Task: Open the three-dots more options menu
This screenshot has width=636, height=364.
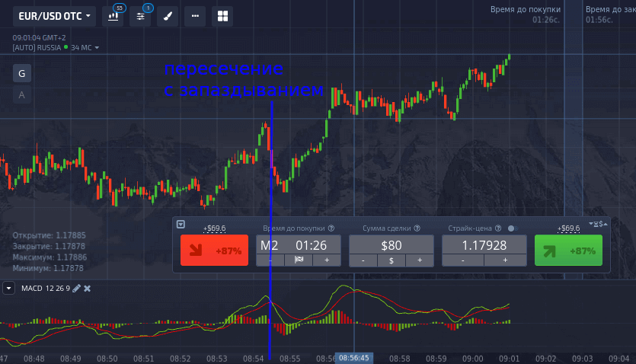Action: tap(195, 16)
